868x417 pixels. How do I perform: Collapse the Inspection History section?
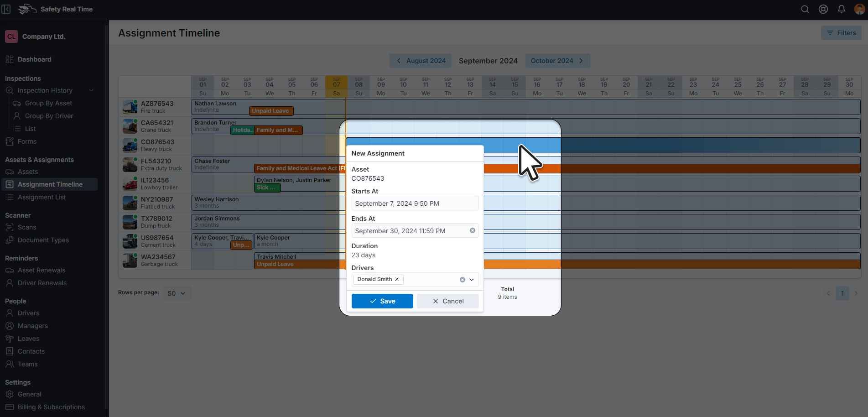pos(91,90)
